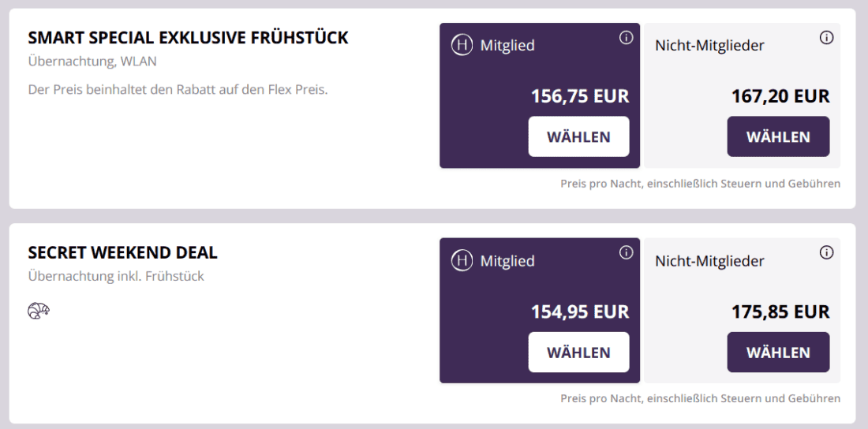Screen dimensions: 868x429
Task: Click the 'Übernachtung inkl. Frühstück' description text
Action: tap(116, 277)
